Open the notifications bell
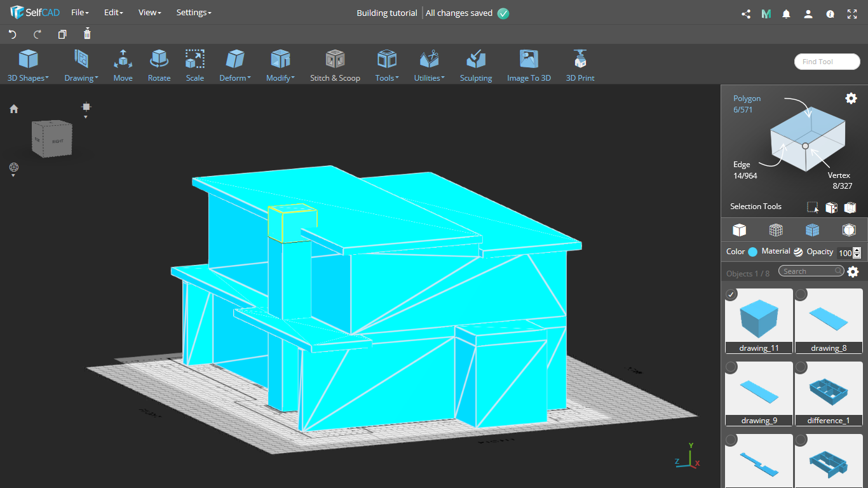Viewport: 868px width, 488px height. tap(787, 13)
